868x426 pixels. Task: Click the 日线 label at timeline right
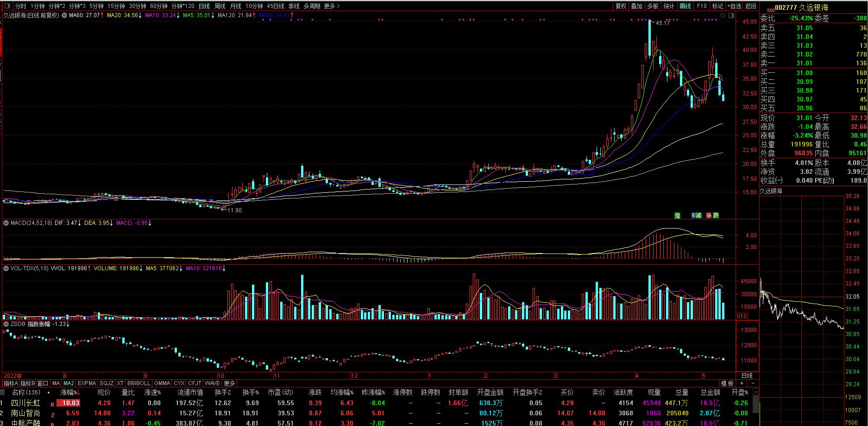click(x=747, y=375)
